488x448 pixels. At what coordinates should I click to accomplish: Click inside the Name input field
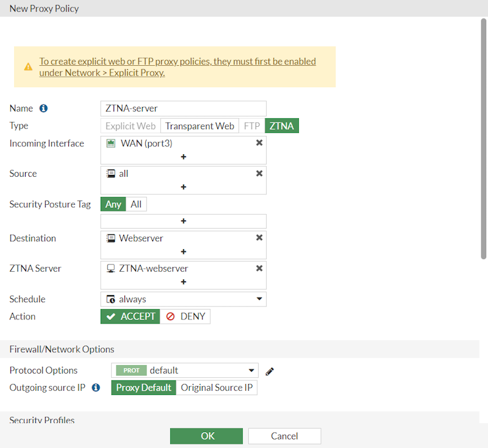183,108
